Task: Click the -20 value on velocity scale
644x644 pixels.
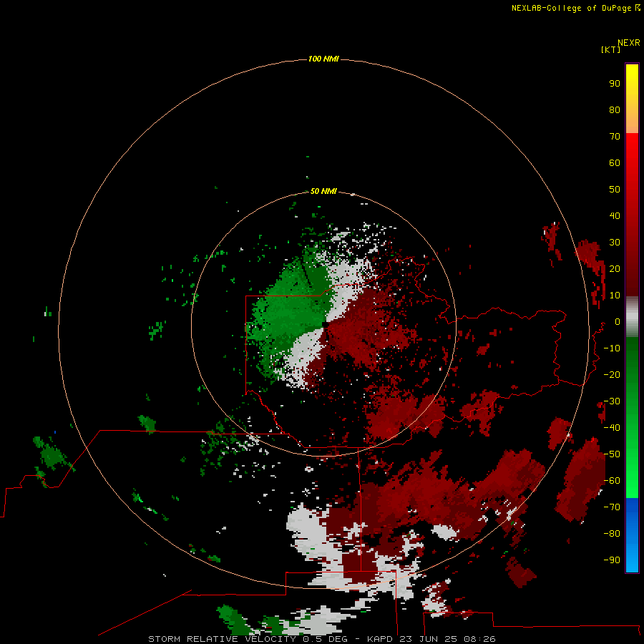Action: pyautogui.click(x=612, y=374)
